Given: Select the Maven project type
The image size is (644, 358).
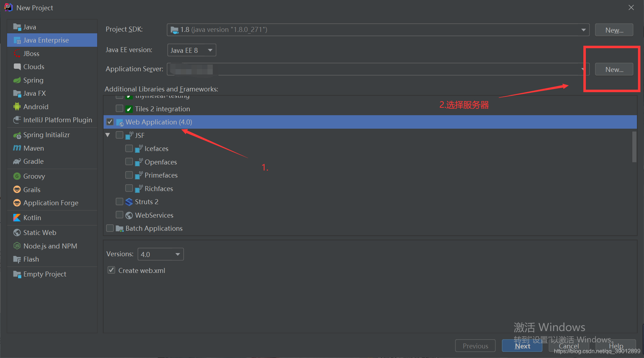Looking at the screenshot, I should click(x=52, y=148).
